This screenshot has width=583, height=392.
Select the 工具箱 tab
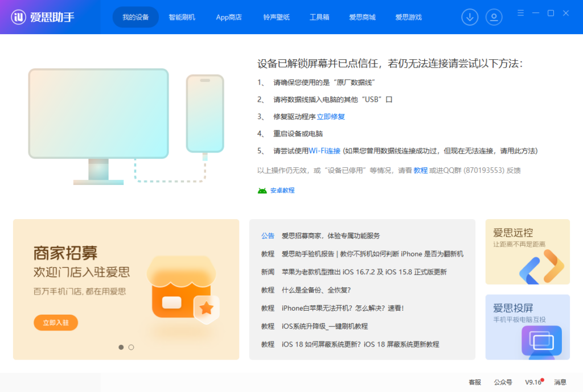click(319, 17)
